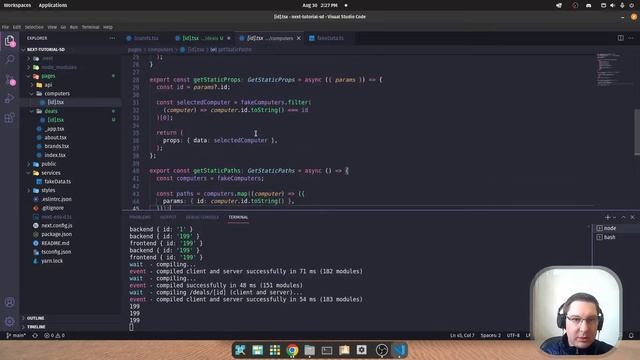Screen dimensions: 640x360
Task: Launch Google Chrome from the dock
Action: pos(292,350)
